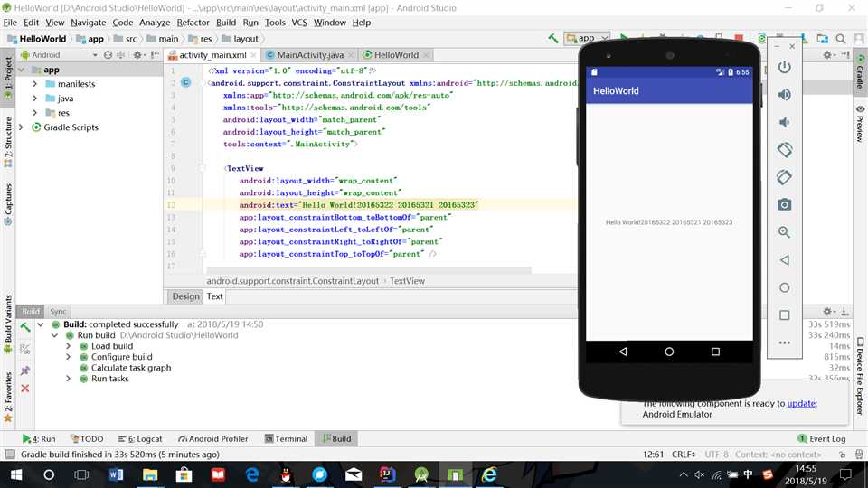Click red X in Build panel

click(25, 389)
